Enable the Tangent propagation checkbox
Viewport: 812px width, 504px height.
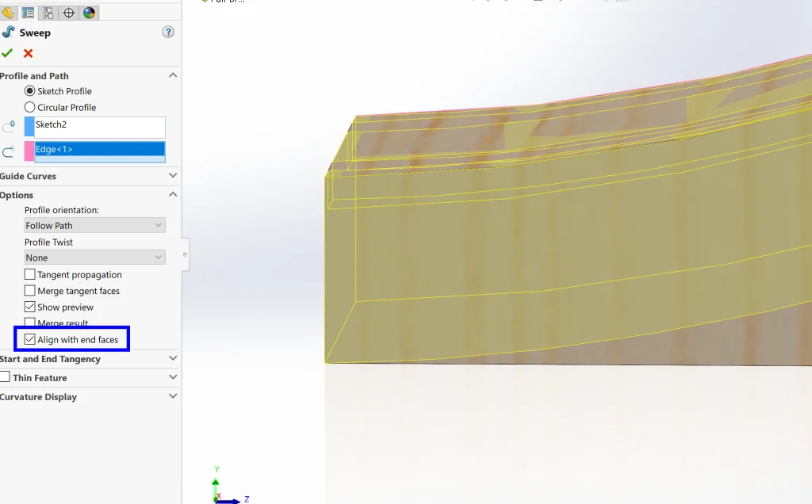[30, 274]
